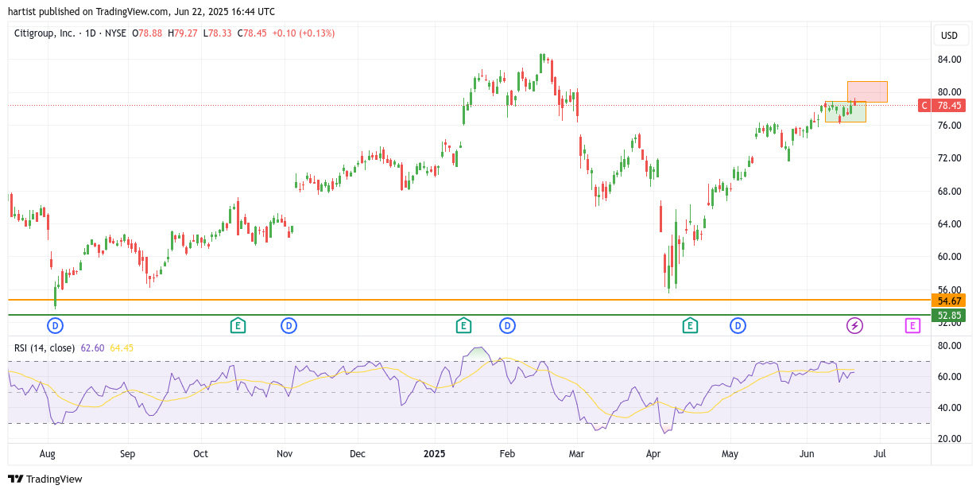Screen dimensions: 980x493
Task: Click the dividend marker at start of November
Action: point(289,325)
